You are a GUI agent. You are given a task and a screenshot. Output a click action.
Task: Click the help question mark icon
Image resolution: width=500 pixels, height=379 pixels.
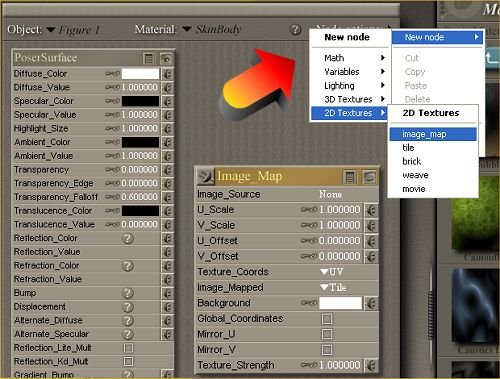coord(295,30)
